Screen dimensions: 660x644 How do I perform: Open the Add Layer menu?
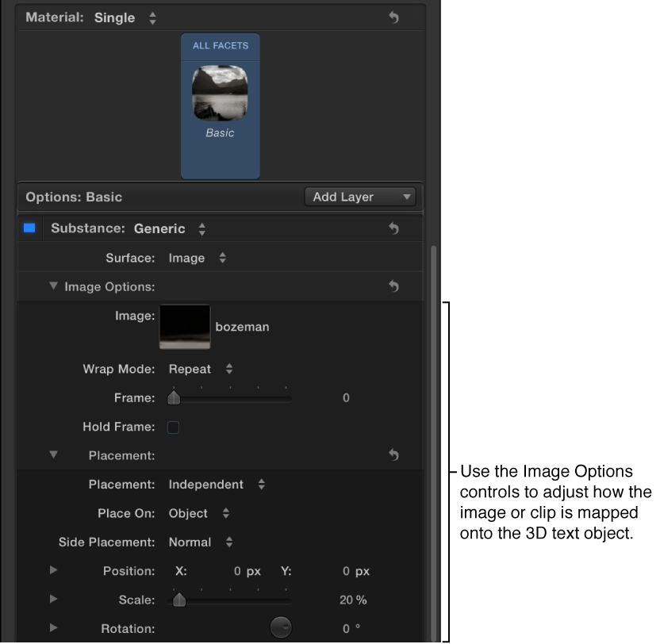point(360,196)
